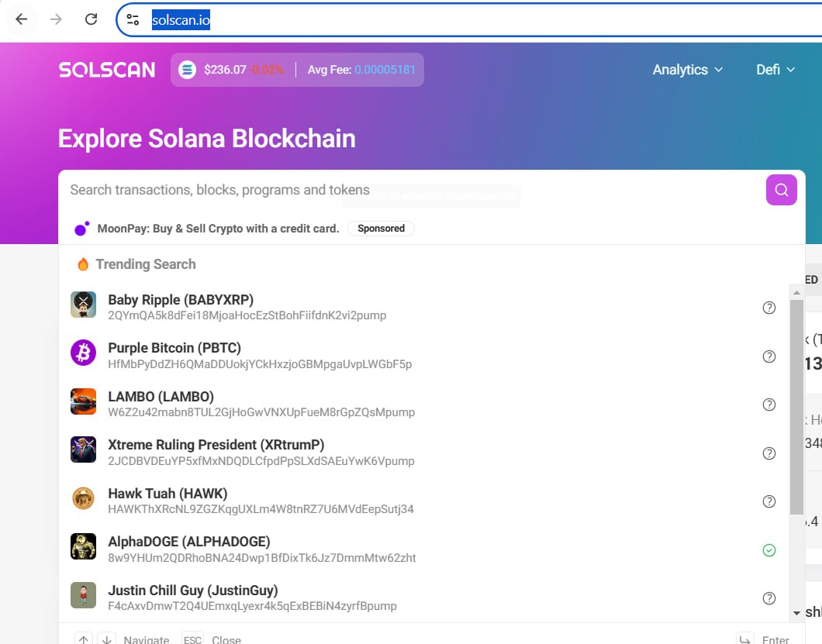Click the Hawk Tuah question mark icon
The height and width of the screenshot is (644, 822).
(x=769, y=501)
